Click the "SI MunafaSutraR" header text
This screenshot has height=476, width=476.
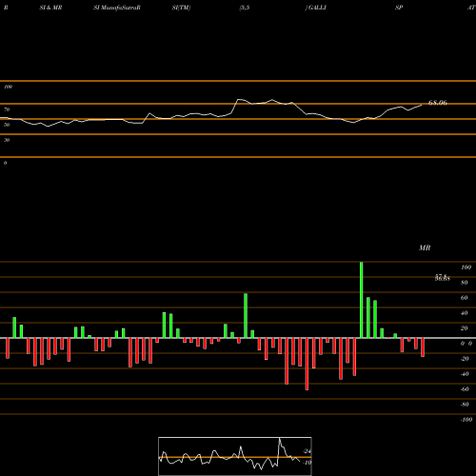pyautogui.click(x=117, y=8)
